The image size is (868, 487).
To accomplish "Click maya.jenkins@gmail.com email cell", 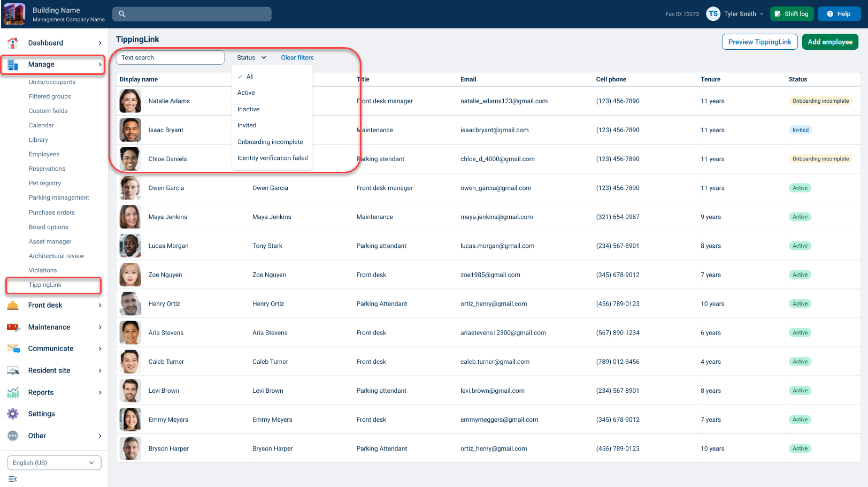I will [496, 217].
